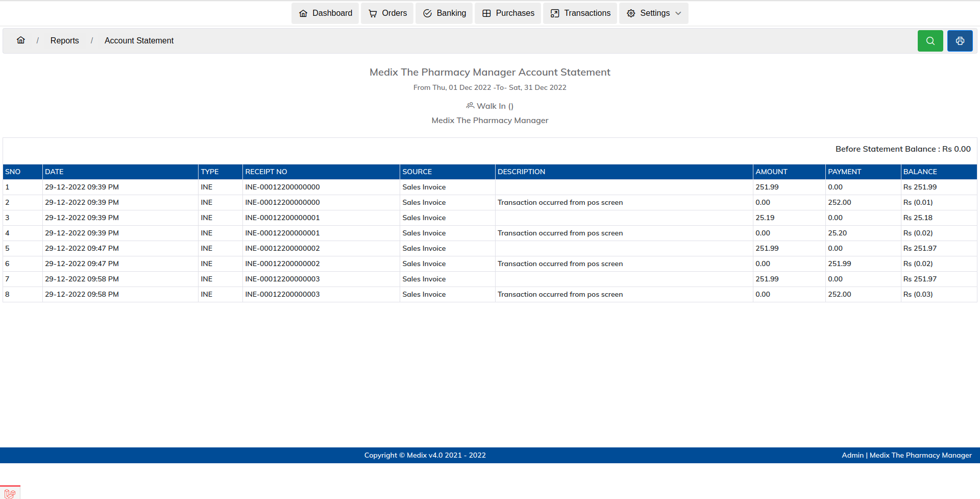Click payment 251.99 in row 6

839,264
